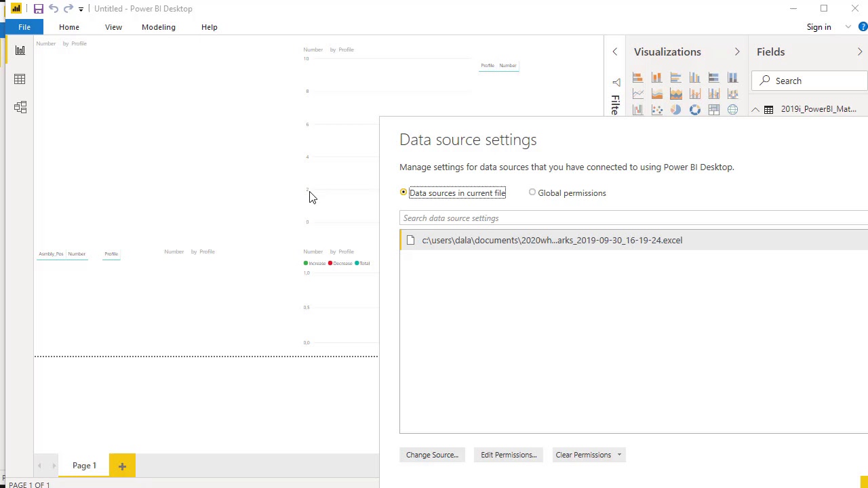The height and width of the screenshot is (488, 868).
Task: Collapse the Fields pane with its chevron
Action: pos(860,52)
